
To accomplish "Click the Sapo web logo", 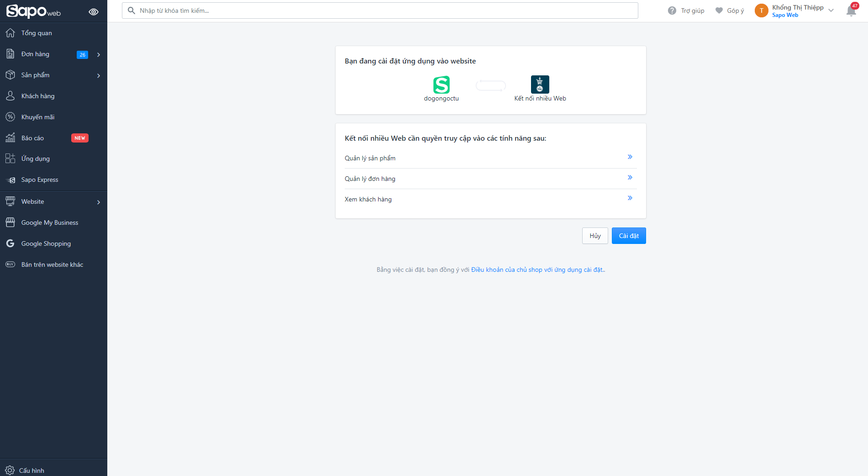I will click(33, 11).
